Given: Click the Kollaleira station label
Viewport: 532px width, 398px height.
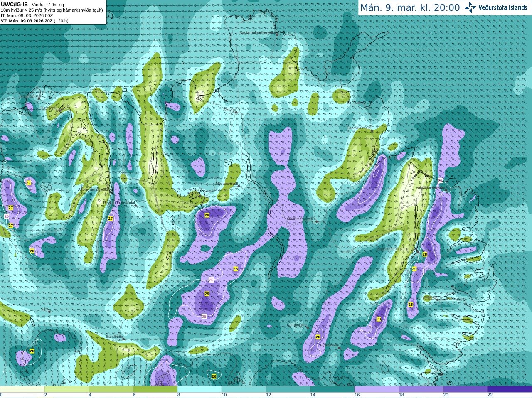Looking at the screenshot, I should 429,297.
